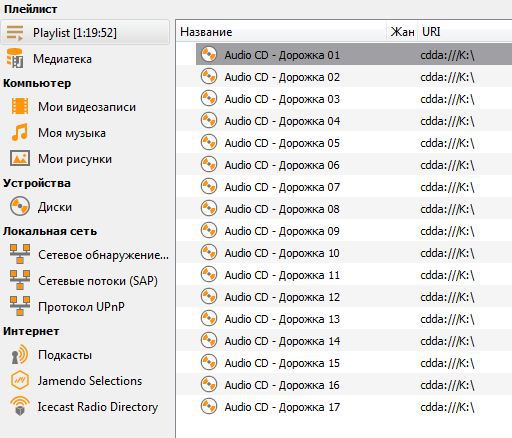Open Сетевое обнаружение sidebar item
This screenshot has width=512, height=438.
coord(89,254)
